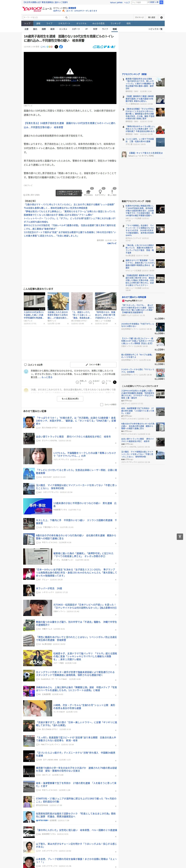Open settings via the gear icon
The image size is (186, 868).
161,17
